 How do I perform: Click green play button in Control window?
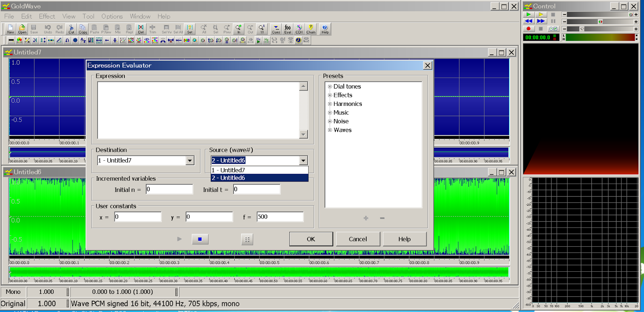(528, 14)
